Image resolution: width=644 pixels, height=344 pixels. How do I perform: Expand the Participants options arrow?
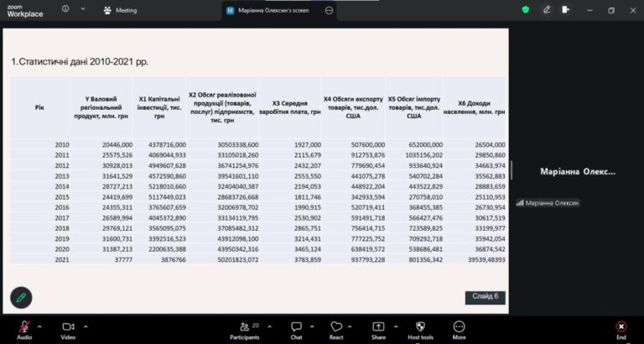pyautogui.click(x=269, y=326)
